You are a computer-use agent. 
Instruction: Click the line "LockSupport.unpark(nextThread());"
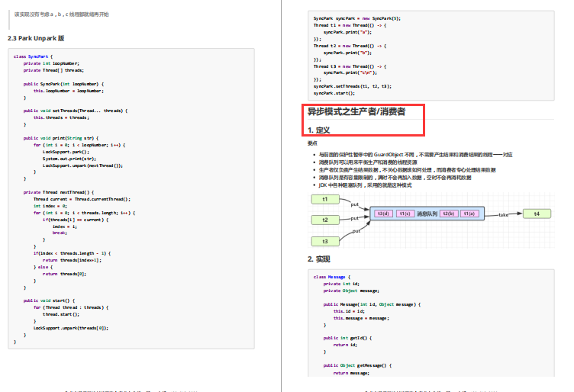coord(82,165)
